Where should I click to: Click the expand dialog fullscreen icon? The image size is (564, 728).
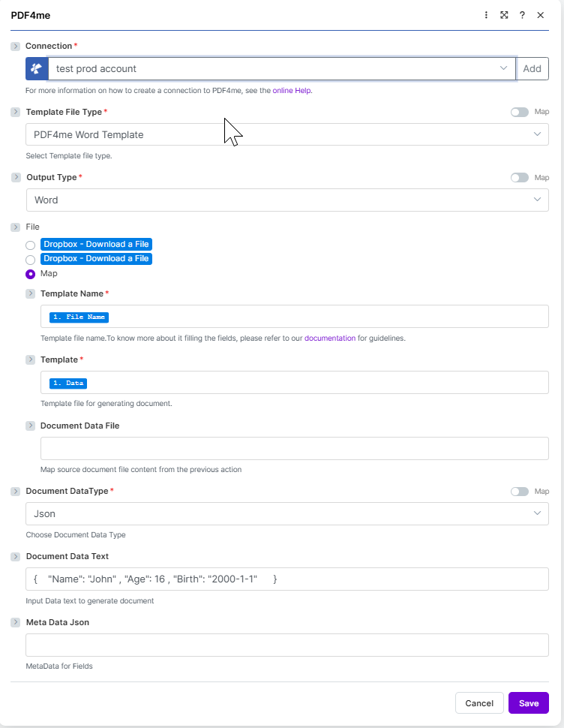pos(504,15)
